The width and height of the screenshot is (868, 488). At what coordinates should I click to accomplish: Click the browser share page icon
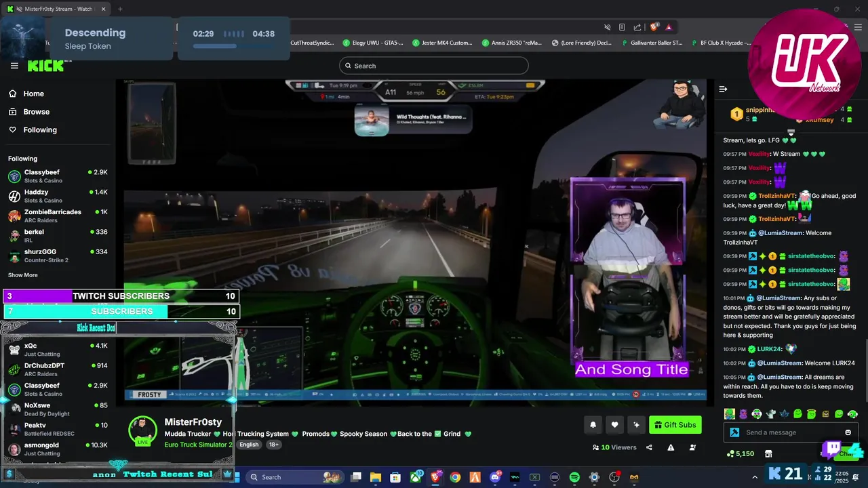pyautogui.click(x=637, y=27)
